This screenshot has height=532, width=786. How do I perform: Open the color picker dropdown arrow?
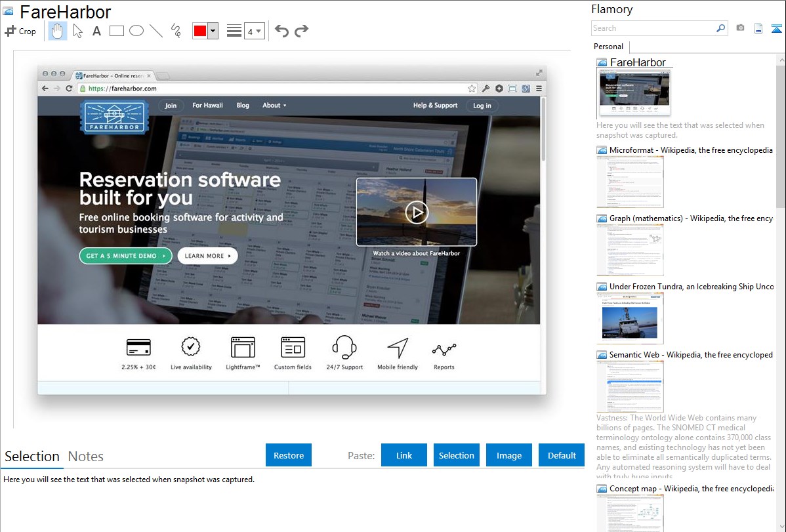point(213,31)
